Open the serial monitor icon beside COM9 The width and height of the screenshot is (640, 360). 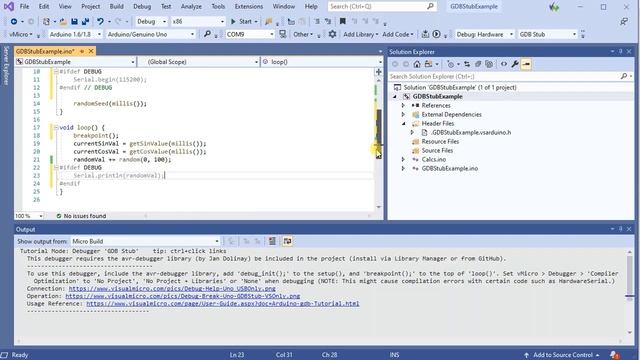click(282, 34)
